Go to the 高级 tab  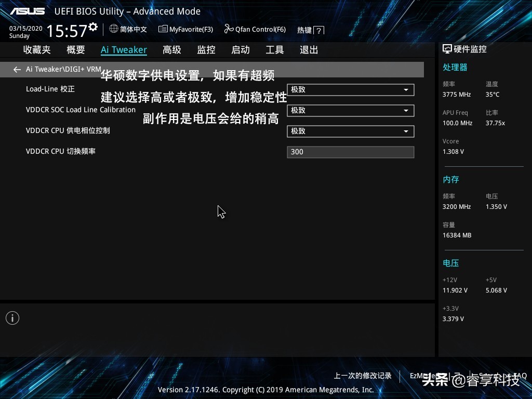pyautogui.click(x=172, y=50)
